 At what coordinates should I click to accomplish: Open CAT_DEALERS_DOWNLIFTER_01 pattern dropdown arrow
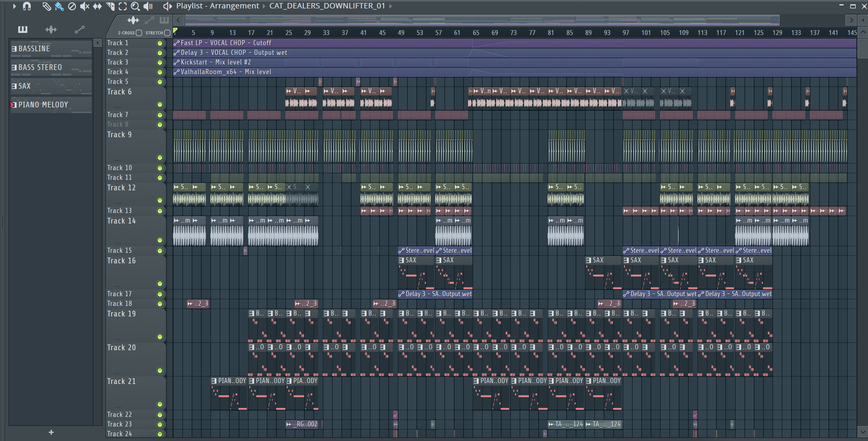391,6
